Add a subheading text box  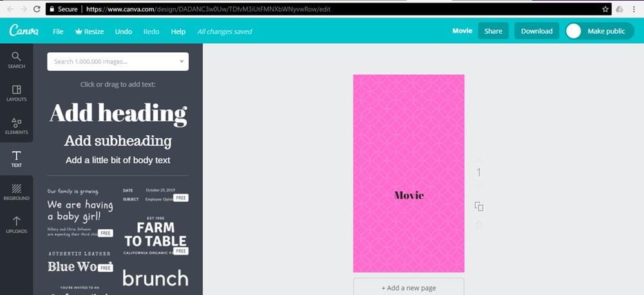118,140
